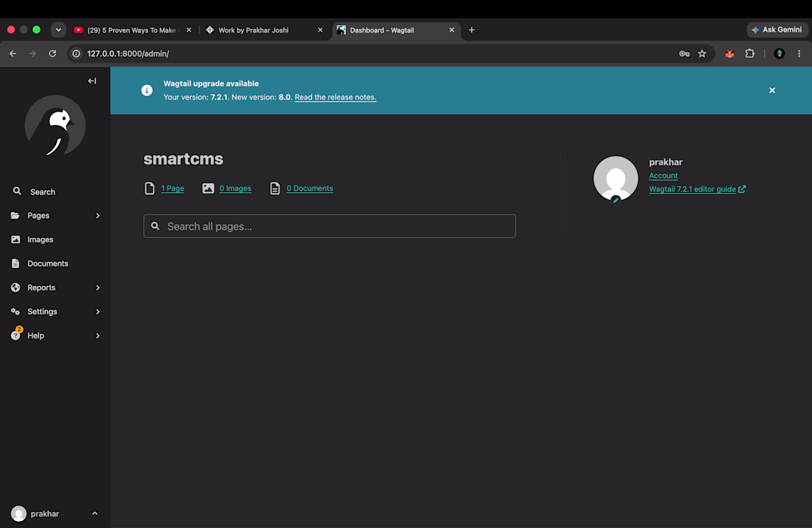Click the image icon beside 0 Images

coord(208,188)
